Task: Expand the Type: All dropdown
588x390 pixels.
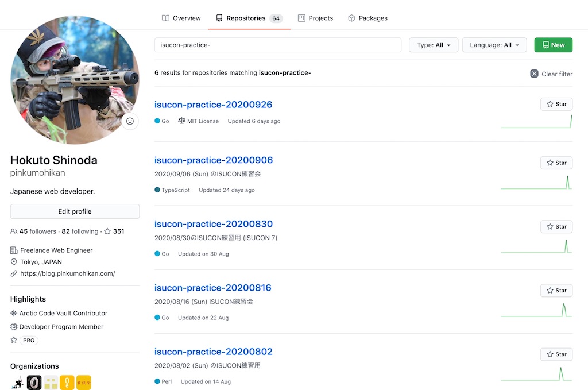Action: (434, 45)
